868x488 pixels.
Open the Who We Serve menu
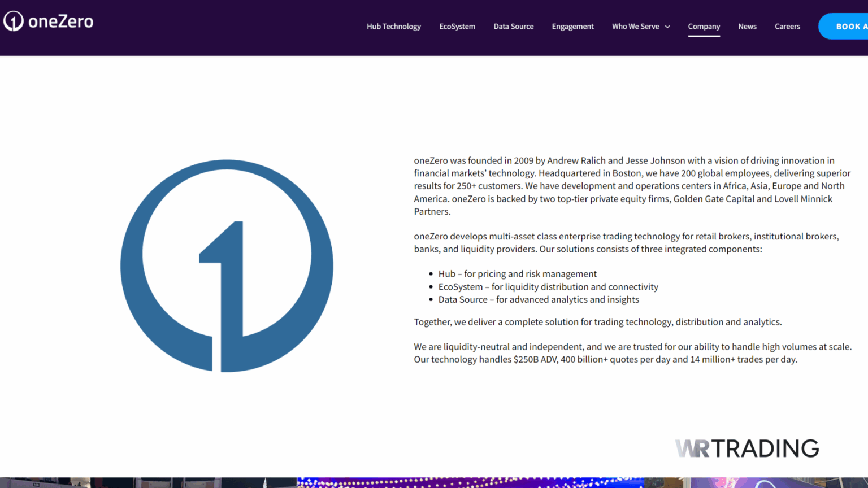click(x=635, y=27)
